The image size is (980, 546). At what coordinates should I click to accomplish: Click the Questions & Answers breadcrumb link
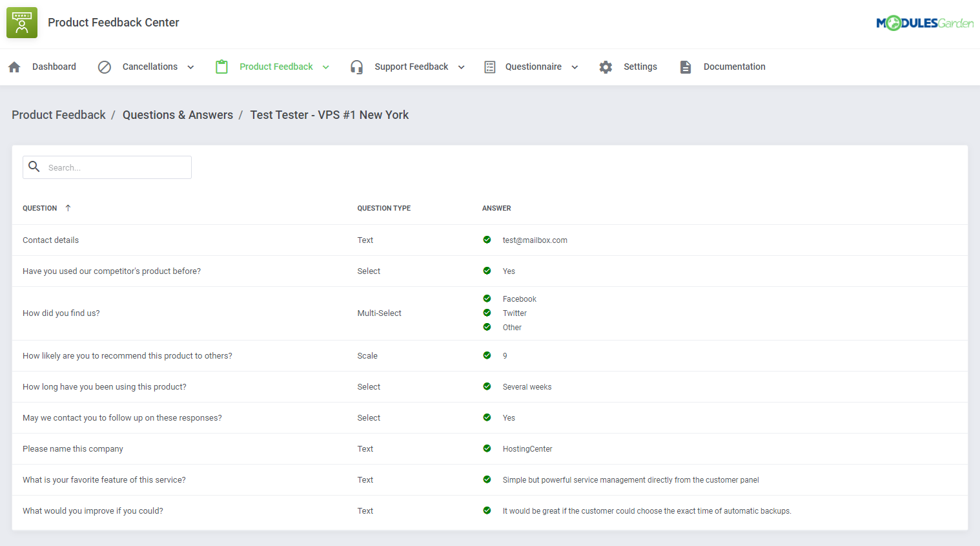coord(178,114)
